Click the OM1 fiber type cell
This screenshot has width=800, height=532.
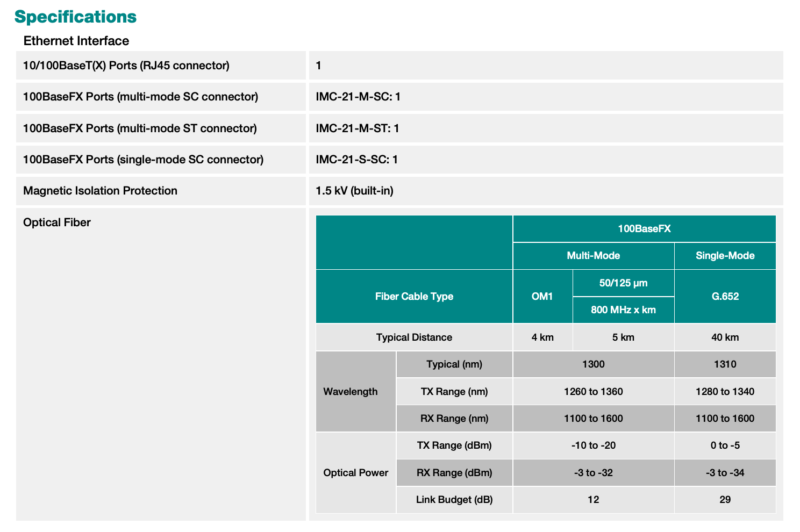click(x=542, y=297)
